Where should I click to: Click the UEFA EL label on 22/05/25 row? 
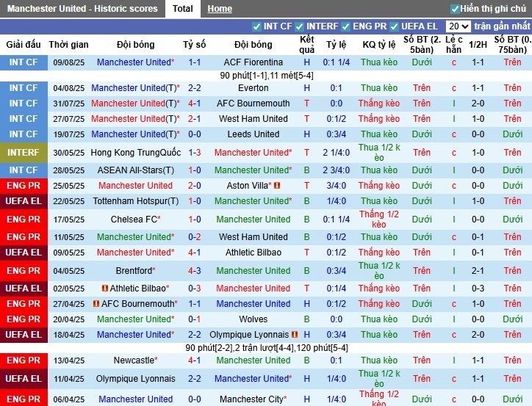point(24,201)
